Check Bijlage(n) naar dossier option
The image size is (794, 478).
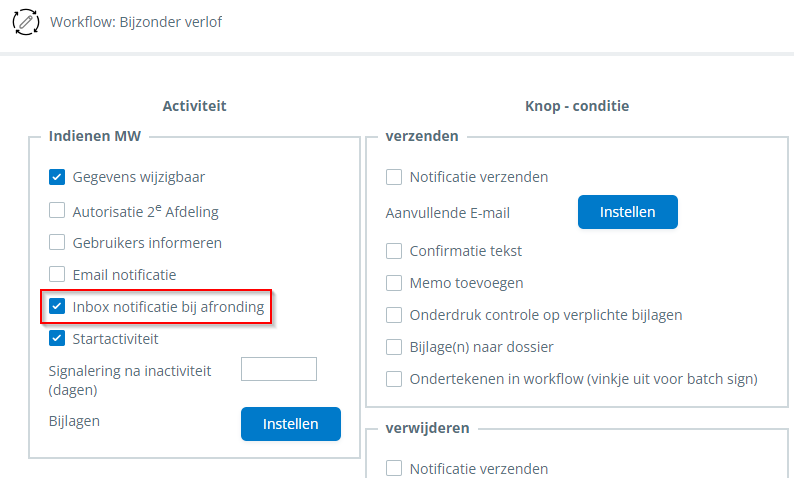coord(394,347)
